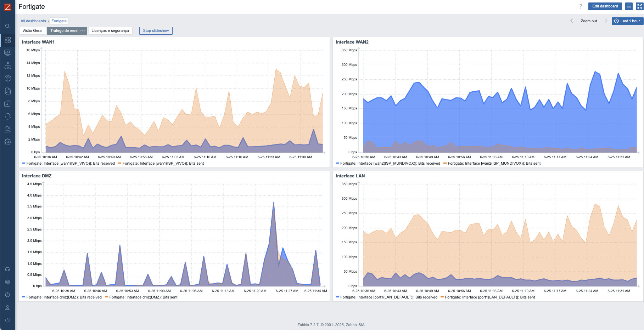The width and height of the screenshot is (644, 330).
Task: Enter kiosk mode with fullscreen icon
Action: click(x=639, y=6)
